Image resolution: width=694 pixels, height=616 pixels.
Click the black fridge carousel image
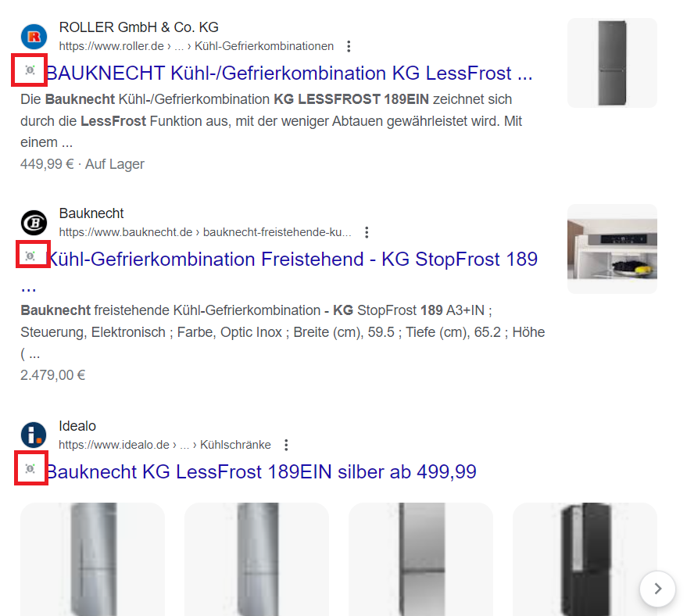(x=585, y=559)
